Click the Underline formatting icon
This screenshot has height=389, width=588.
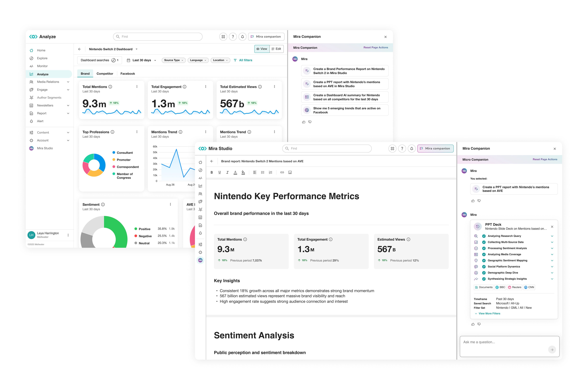219,172
